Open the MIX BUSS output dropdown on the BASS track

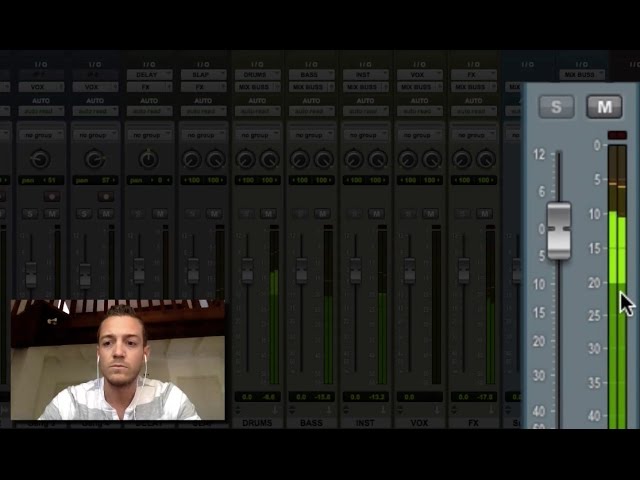click(x=311, y=87)
